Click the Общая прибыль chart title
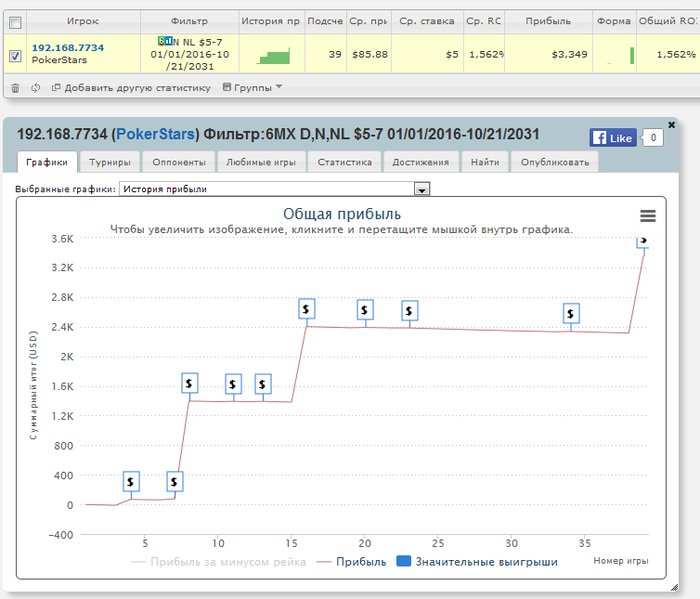Viewport: 700px width, 599px height. 342,214
